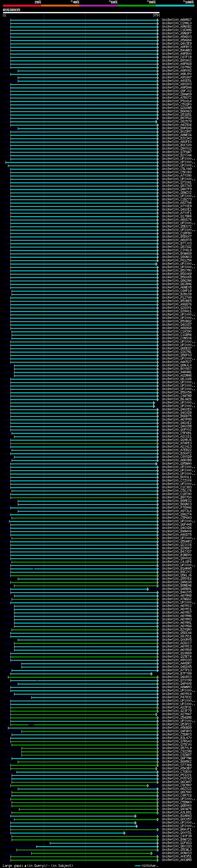Select hit label UniRef100_A0N0S3

[x=177, y=853]
